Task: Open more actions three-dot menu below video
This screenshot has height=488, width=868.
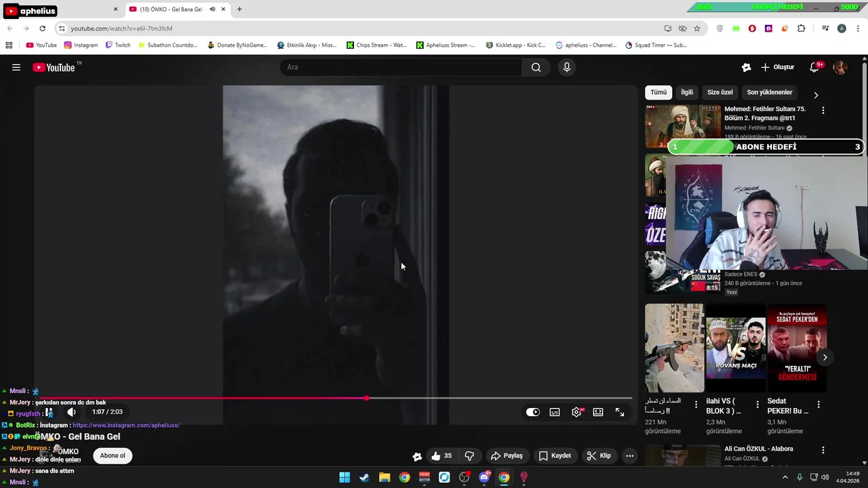Action: coord(629,456)
